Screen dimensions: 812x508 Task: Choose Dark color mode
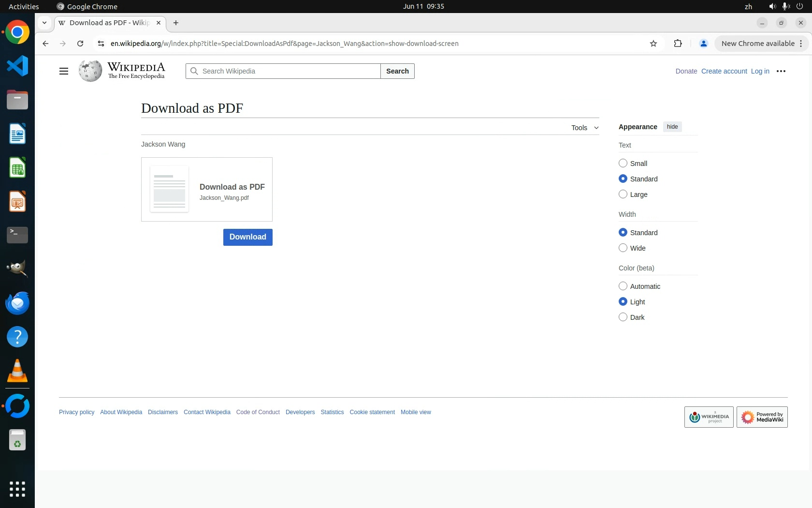(623, 317)
